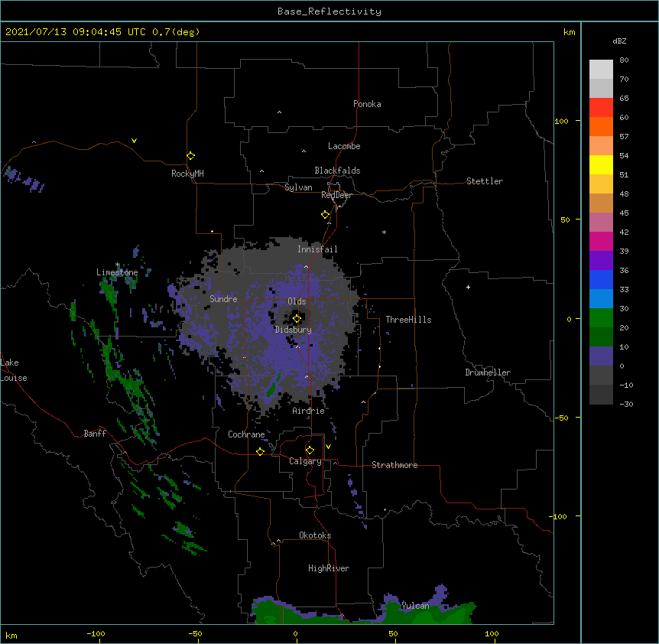Click the Drumheller label
The width and height of the screenshot is (659, 644).
[x=488, y=372]
